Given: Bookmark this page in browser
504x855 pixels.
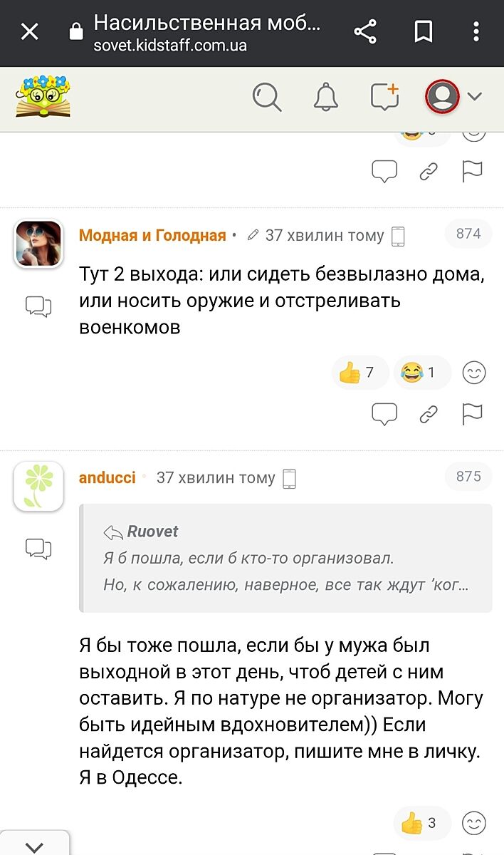Looking at the screenshot, I should coord(424,31).
